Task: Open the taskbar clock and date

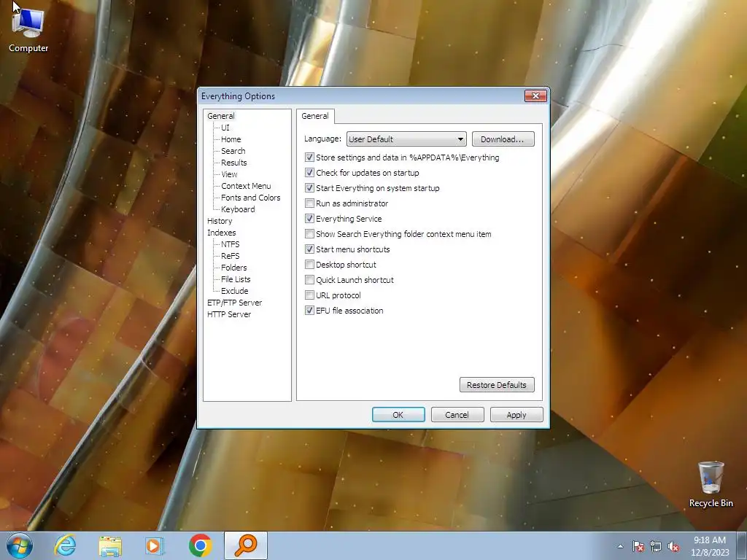Action: (x=710, y=546)
